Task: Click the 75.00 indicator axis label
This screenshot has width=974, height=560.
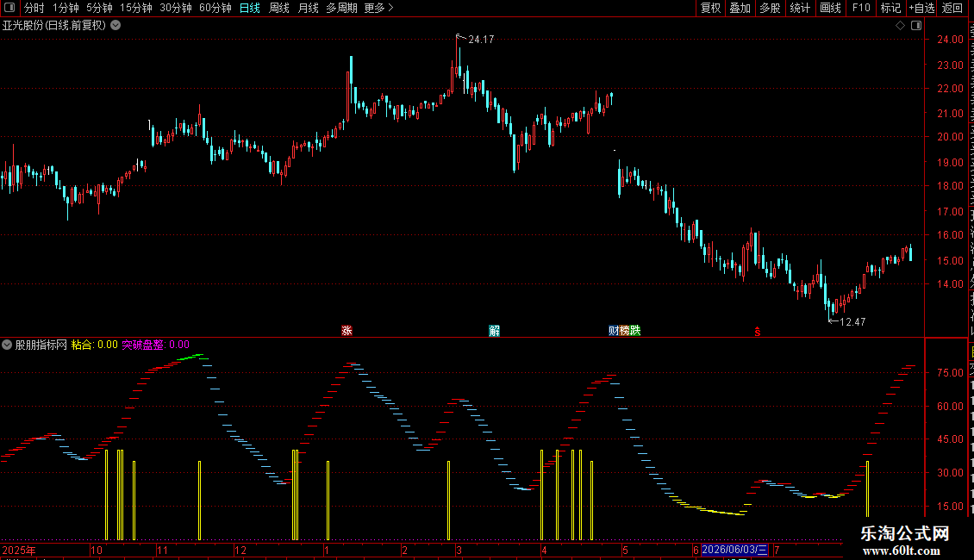Action: [951, 373]
